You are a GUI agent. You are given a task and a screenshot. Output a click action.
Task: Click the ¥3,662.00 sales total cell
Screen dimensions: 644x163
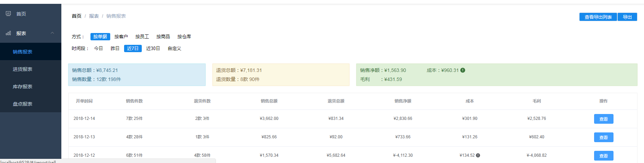point(269,119)
